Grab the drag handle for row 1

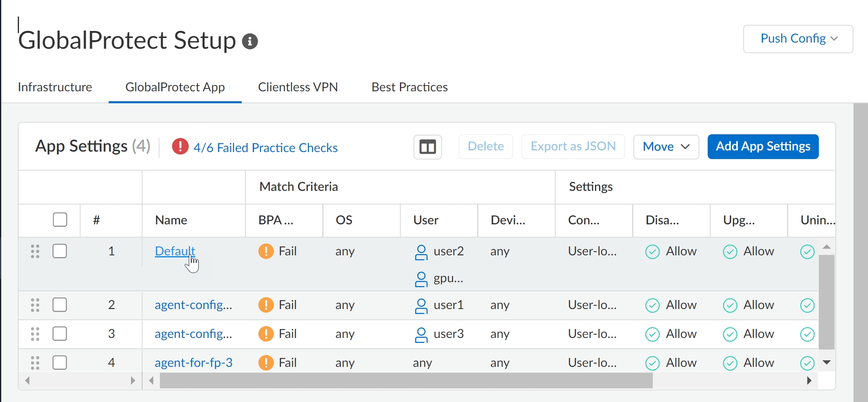(x=35, y=251)
